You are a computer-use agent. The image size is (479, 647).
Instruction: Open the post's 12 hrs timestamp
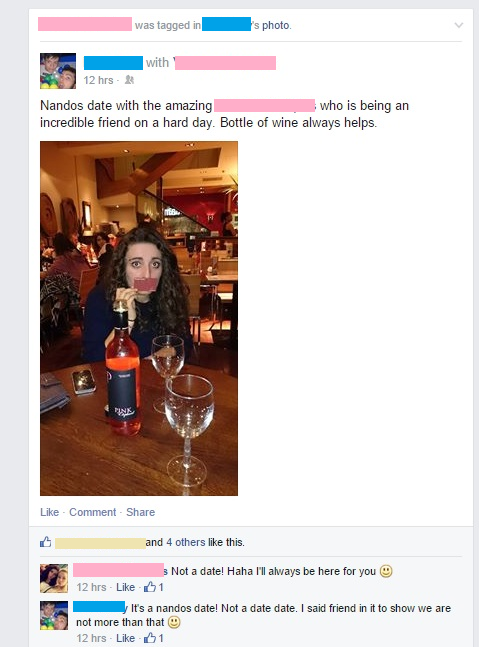(x=98, y=80)
